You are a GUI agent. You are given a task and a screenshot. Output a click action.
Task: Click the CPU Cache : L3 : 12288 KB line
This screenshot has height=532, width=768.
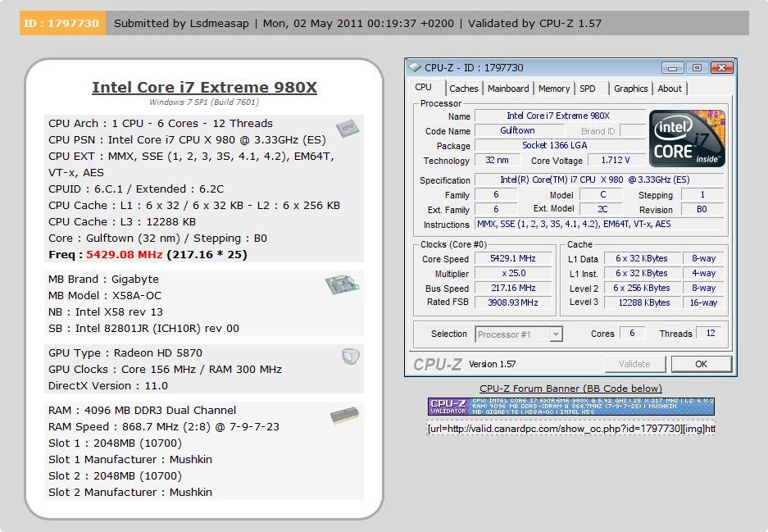tap(122, 222)
